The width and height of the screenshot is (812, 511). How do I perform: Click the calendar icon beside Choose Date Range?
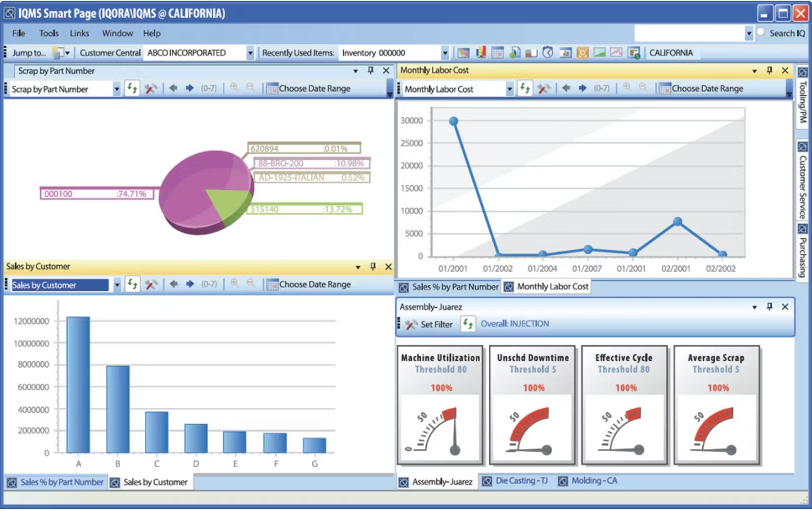coord(272,88)
